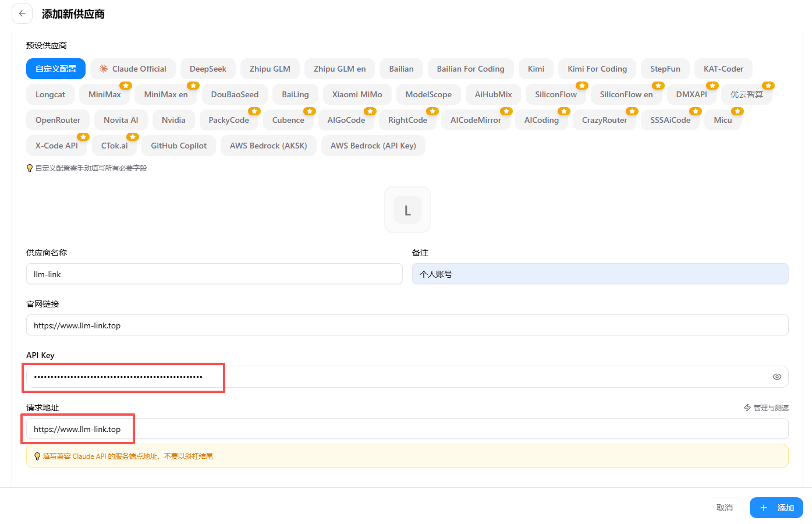The height and width of the screenshot is (524, 812).
Task: Click the 供应商名称 field with llm-link
Action: click(214, 274)
